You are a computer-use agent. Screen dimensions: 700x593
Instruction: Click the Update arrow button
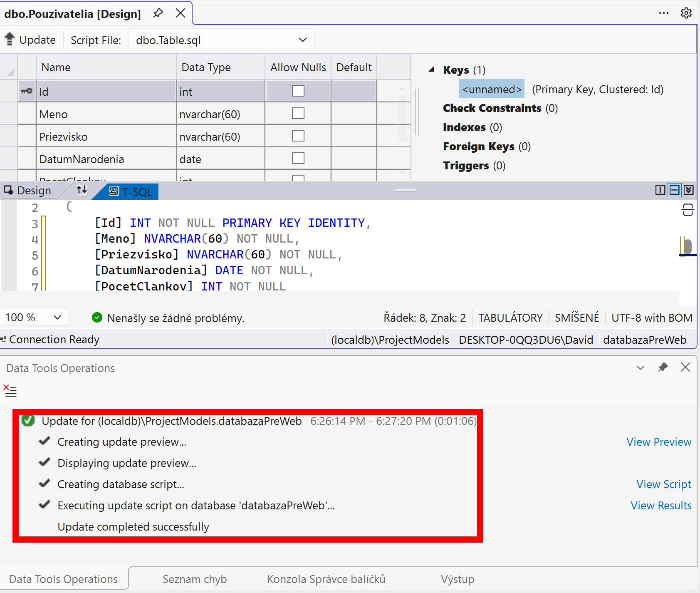[x=30, y=40]
